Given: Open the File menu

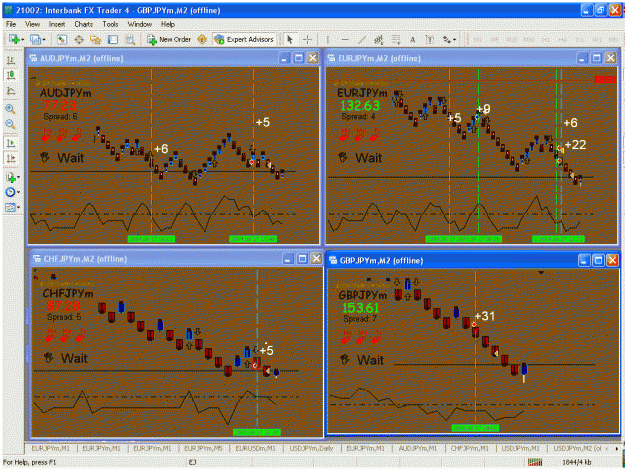Looking at the screenshot, I should [11, 24].
